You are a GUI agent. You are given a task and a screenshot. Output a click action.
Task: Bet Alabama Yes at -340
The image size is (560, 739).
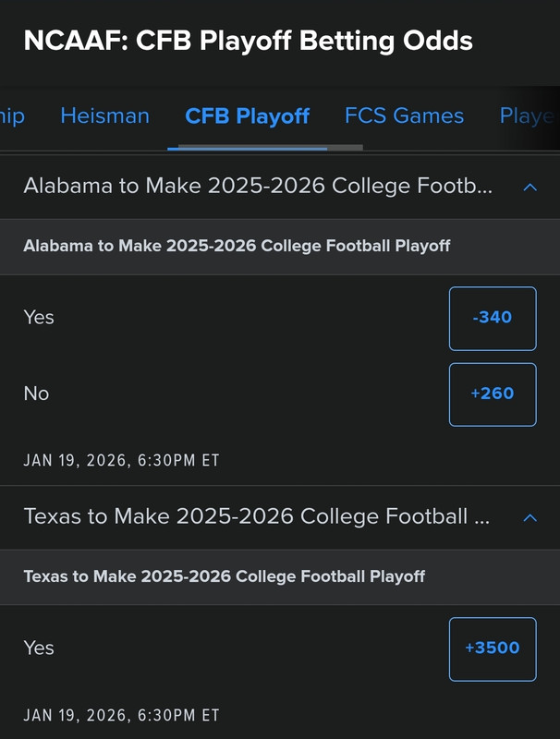click(492, 319)
